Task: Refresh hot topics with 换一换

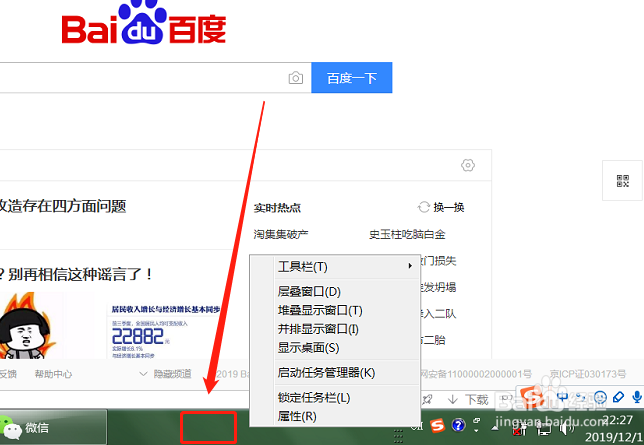Action: pos(441,207)
